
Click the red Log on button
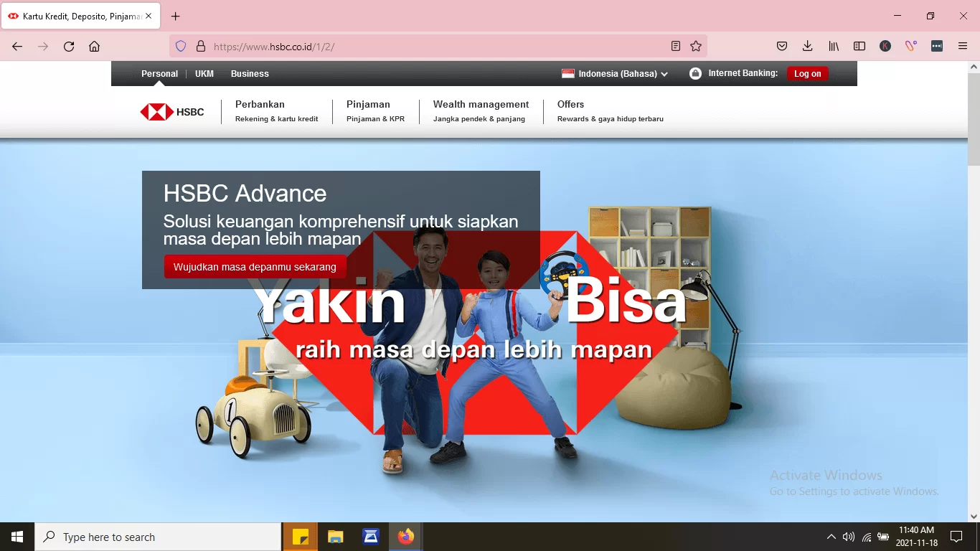click(807, 74)
